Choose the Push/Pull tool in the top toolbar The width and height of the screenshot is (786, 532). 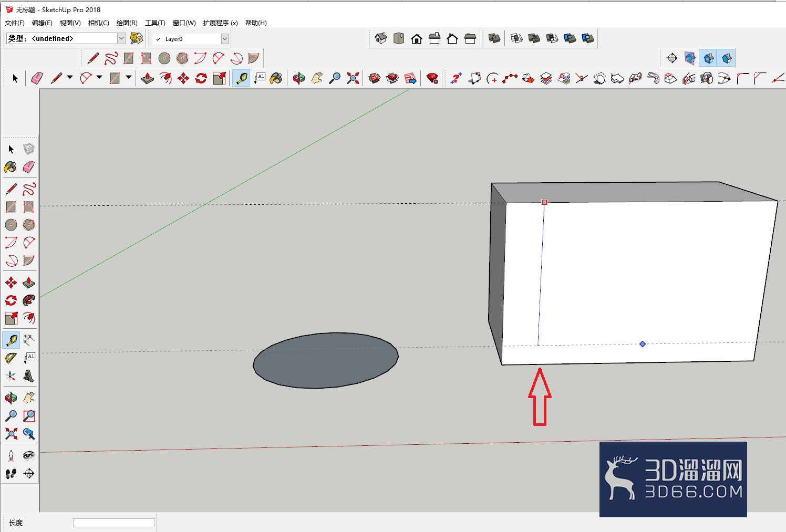148,78
